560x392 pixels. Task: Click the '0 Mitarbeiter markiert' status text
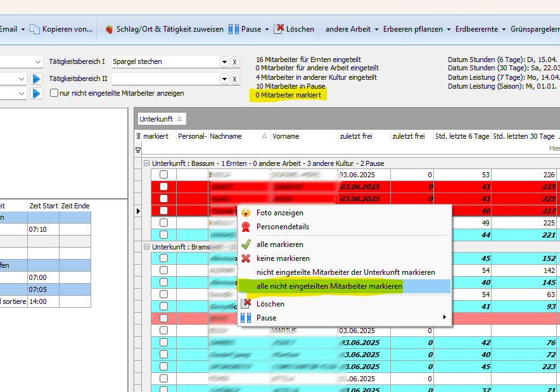click(x=288, y=95)
